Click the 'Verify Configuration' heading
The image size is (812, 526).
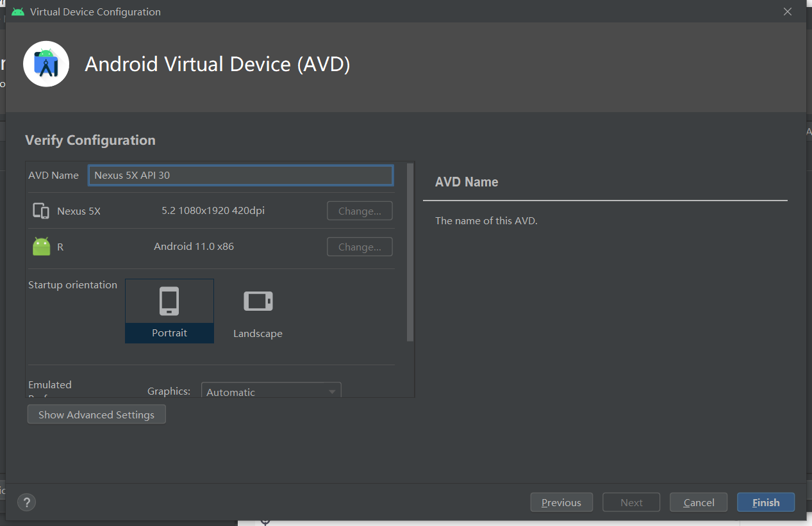[90, 140]
